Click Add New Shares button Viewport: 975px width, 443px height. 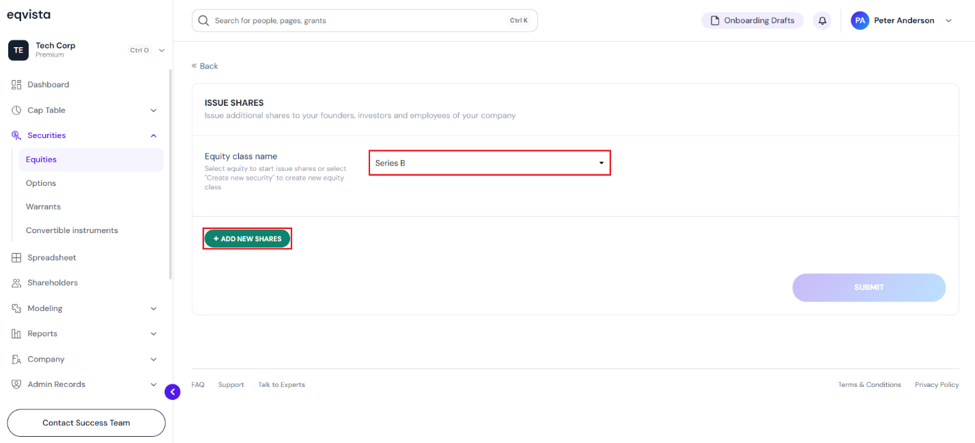pyautogui.click(x=247, y=238)
